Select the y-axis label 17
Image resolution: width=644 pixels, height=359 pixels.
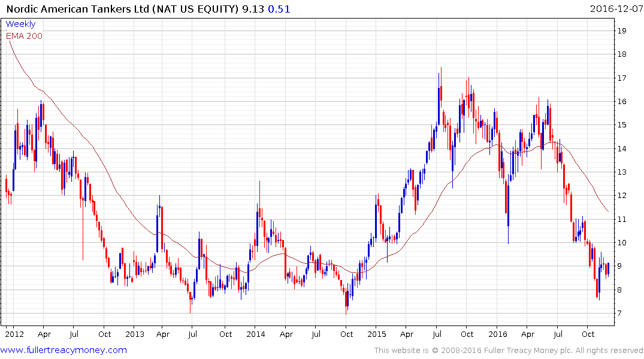click(x=621, y=78)
